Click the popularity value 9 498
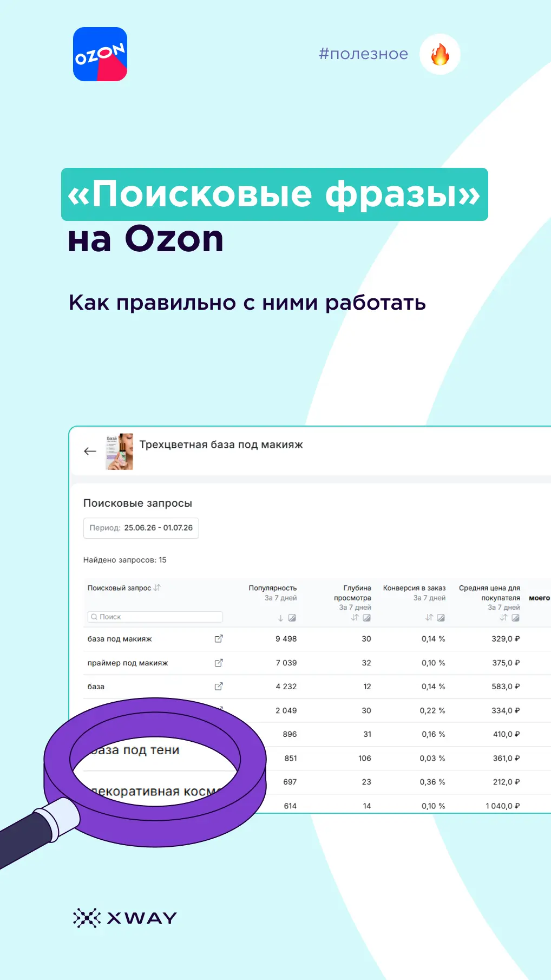Viewport: 551px width, 980px height. coord(286,639)
